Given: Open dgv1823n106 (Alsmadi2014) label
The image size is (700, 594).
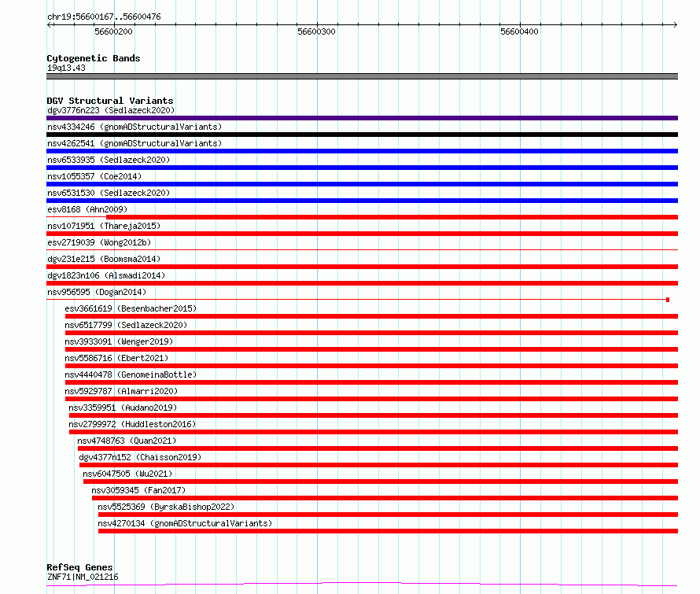Looking at the screenshot, I should (106, 275).
